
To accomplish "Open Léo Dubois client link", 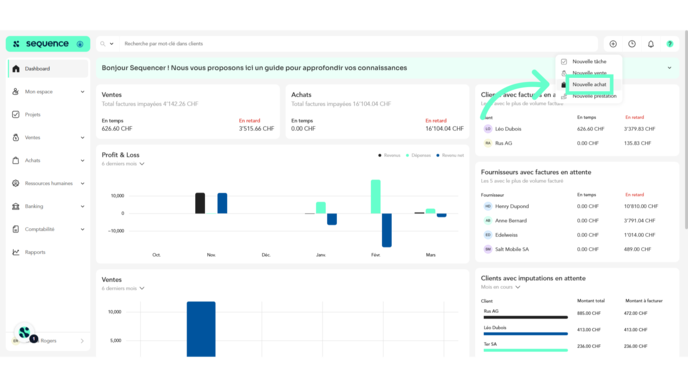I will pos(508,129).
